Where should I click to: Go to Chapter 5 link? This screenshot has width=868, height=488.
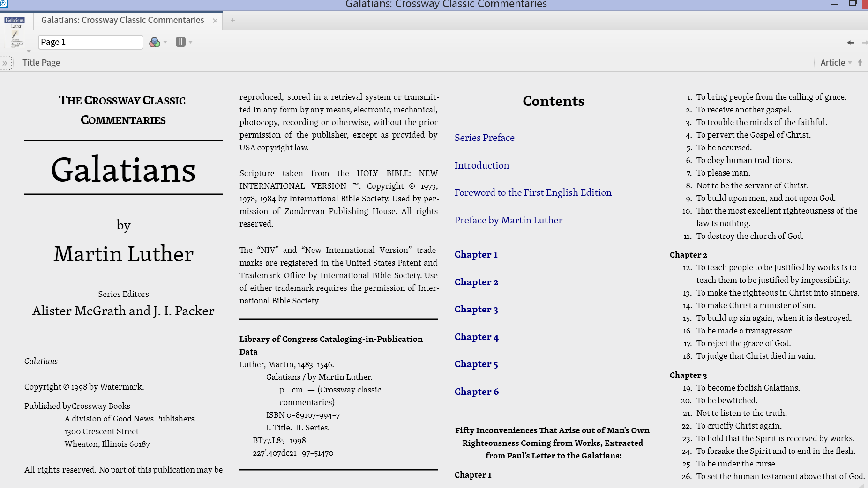click(476, 364)
